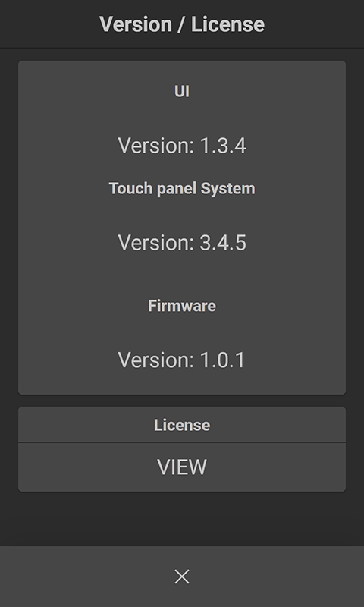Click the UI heading label
364x607 pixels.
click(x=182, y=91)
